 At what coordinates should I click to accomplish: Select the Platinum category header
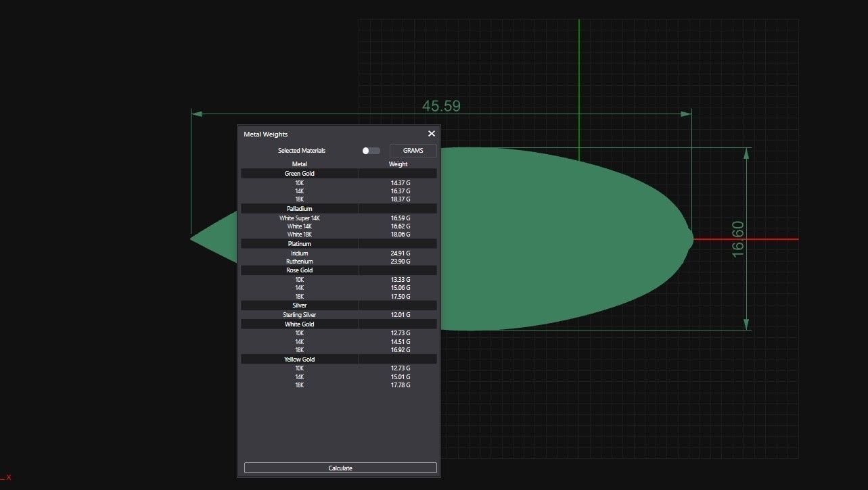coord(339,244)
